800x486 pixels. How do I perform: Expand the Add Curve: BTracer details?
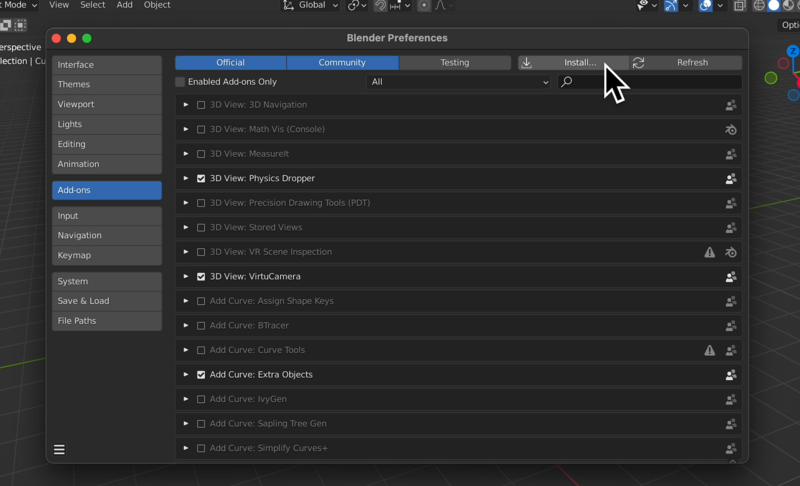pos(186,325)
